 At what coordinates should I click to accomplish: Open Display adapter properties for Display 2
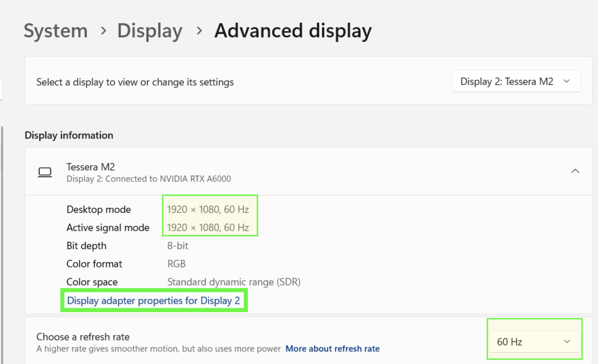(x=153, y=300)
